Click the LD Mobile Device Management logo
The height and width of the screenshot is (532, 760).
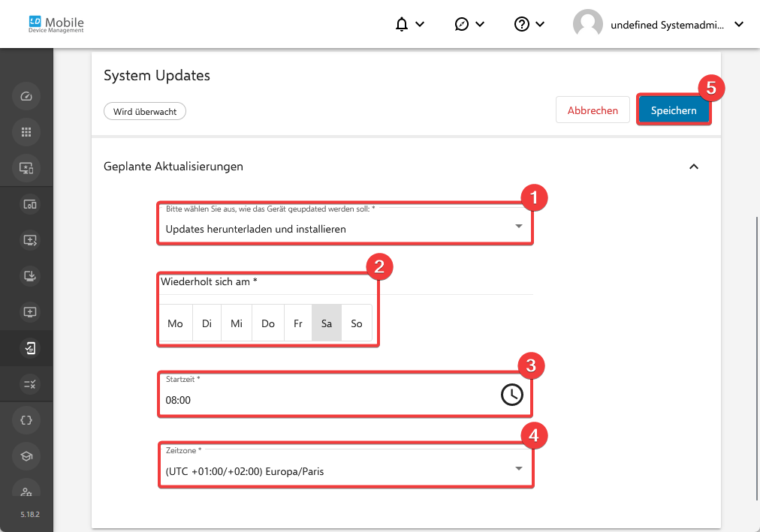56,24
